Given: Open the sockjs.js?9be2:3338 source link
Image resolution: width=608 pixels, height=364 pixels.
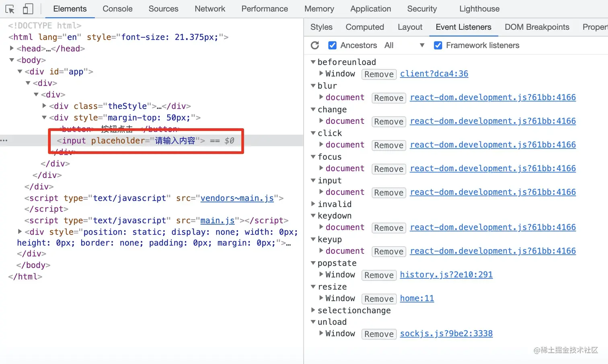Looking at the screenshot, I should 446,333.
